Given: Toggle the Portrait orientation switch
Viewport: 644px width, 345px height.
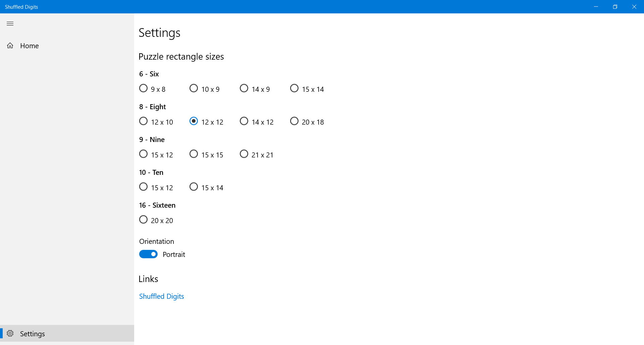Looking at the screenshot, I should (148, 254).
